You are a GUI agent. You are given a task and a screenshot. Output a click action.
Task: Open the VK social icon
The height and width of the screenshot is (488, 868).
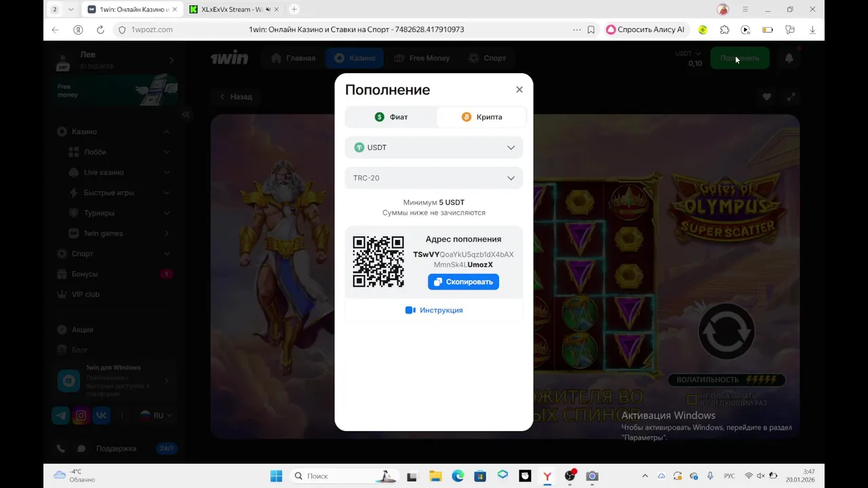click(101, 415)
